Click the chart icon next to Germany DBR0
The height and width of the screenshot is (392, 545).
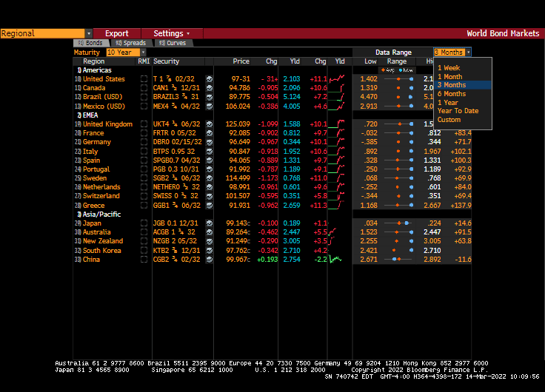209,142
